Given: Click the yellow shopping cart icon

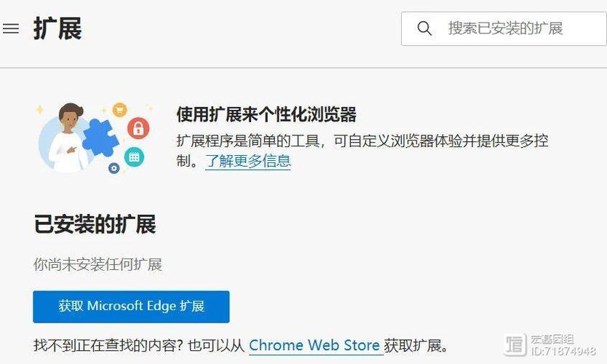Looking at the screenshot, I should pos(119,110).
